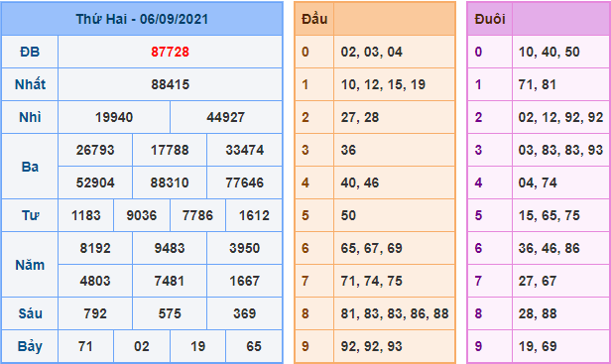Select the 'Năm' prize label

point(30,265)
